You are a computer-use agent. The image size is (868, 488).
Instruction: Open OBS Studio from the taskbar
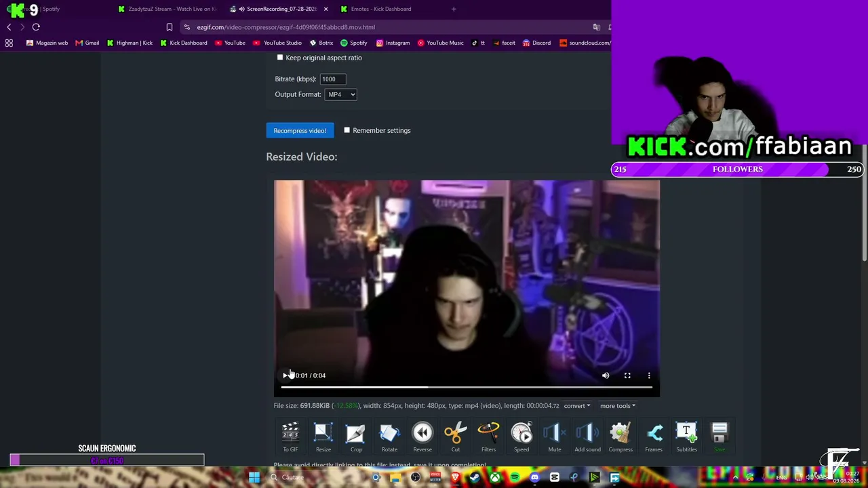(415, 478)
